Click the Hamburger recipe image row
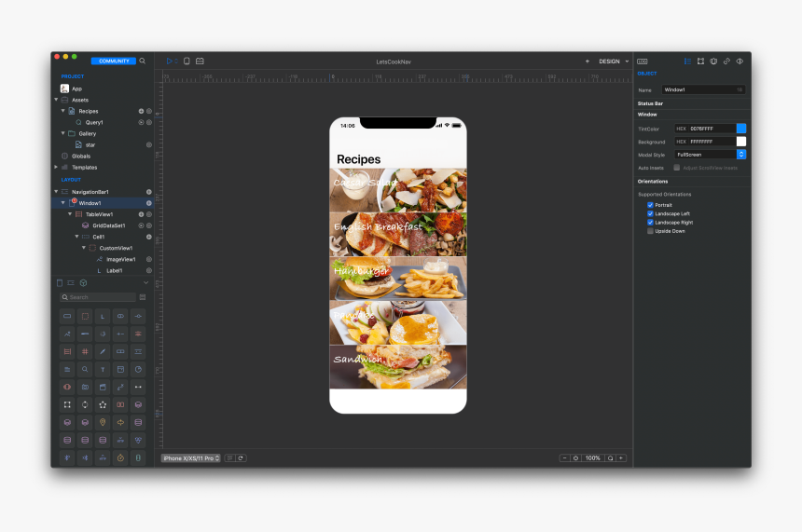The width and height of the screenshot is (802, 532). 398,279
